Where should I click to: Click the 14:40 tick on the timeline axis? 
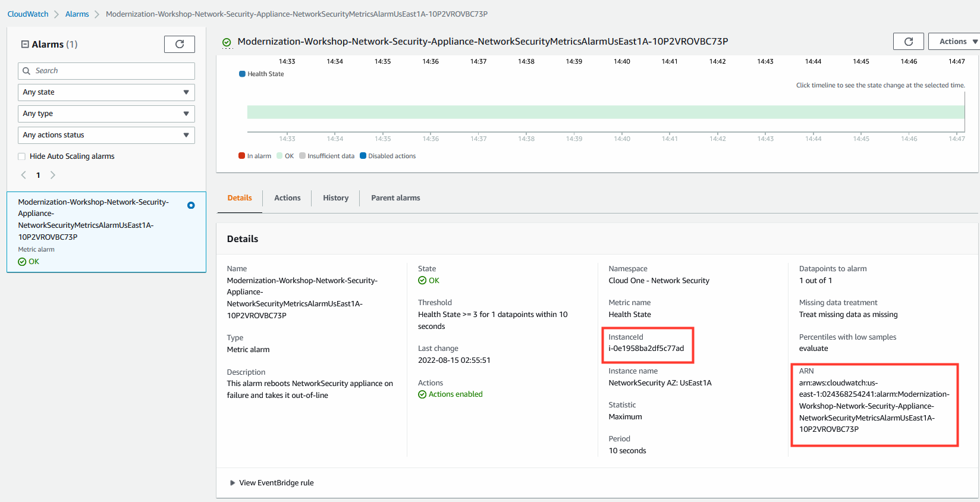pyautogui.click(x=622, y=139)
